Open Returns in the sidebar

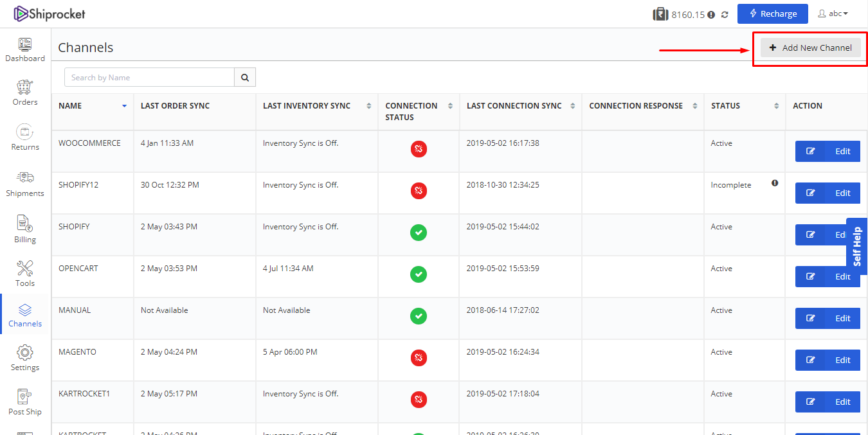[25, 138]
